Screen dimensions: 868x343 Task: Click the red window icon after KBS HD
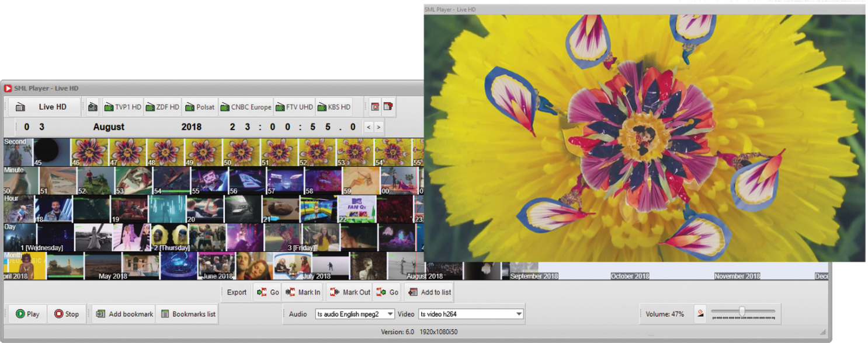click(376, 107)
